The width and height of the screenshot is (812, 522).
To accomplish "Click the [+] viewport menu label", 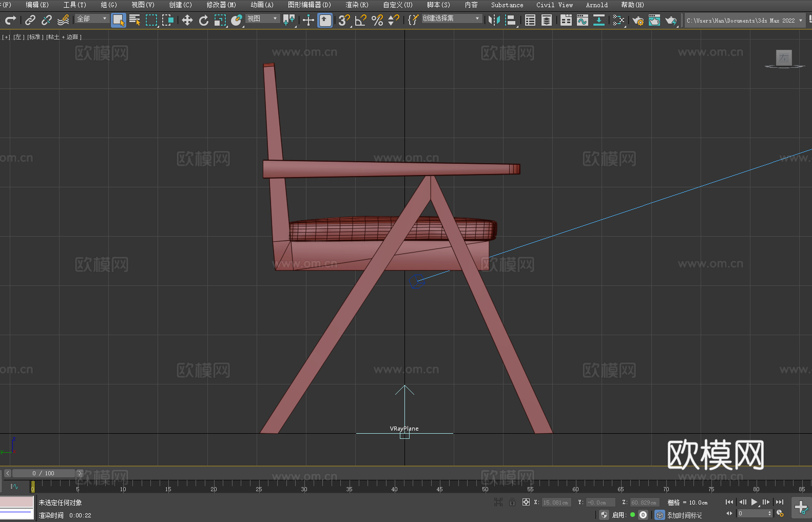I will (6, 37).
